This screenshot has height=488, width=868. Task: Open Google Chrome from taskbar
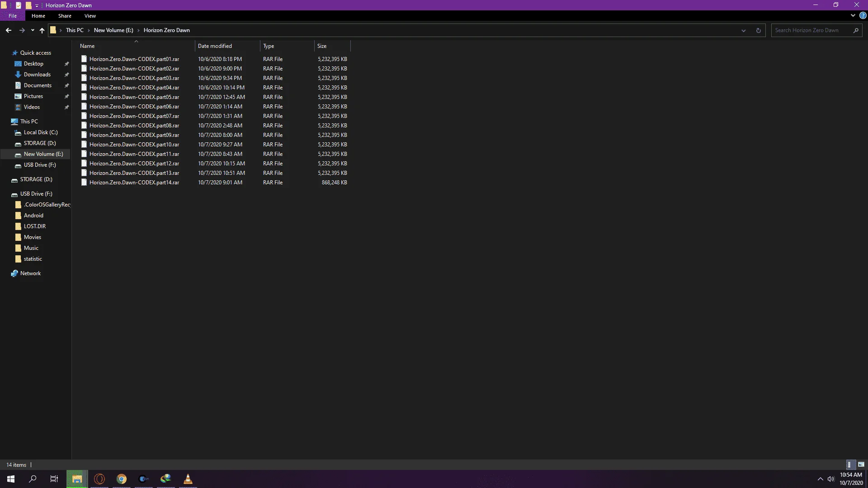tap(122, 479)
